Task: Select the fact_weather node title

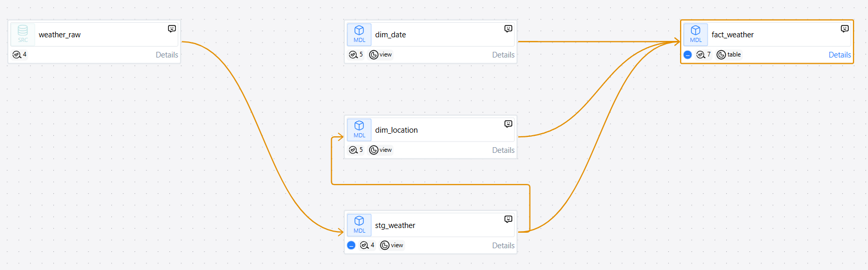Action: pos(732,35)
